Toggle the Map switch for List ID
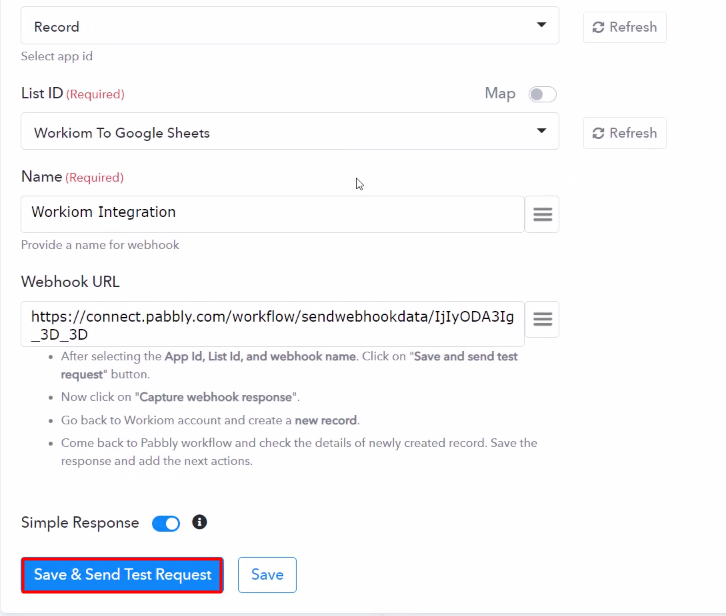The height and width of the screenshot is (616, 726). click(x=542, y=94)
